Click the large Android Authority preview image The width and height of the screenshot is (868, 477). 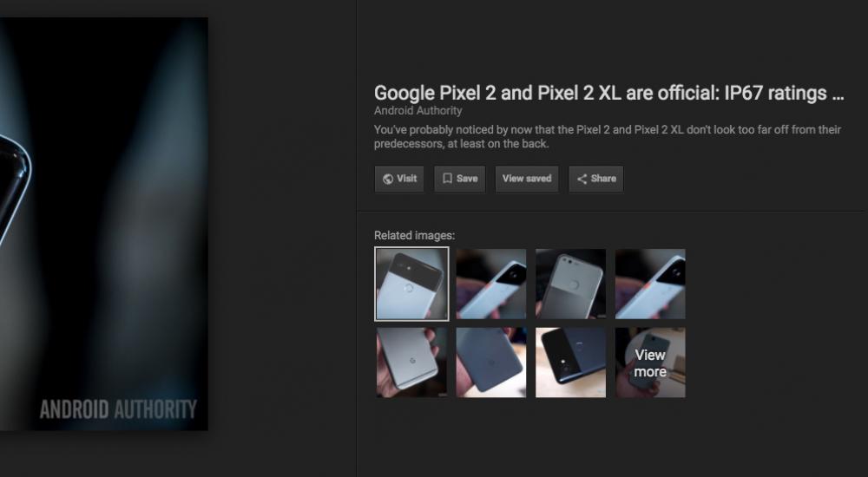104,224
